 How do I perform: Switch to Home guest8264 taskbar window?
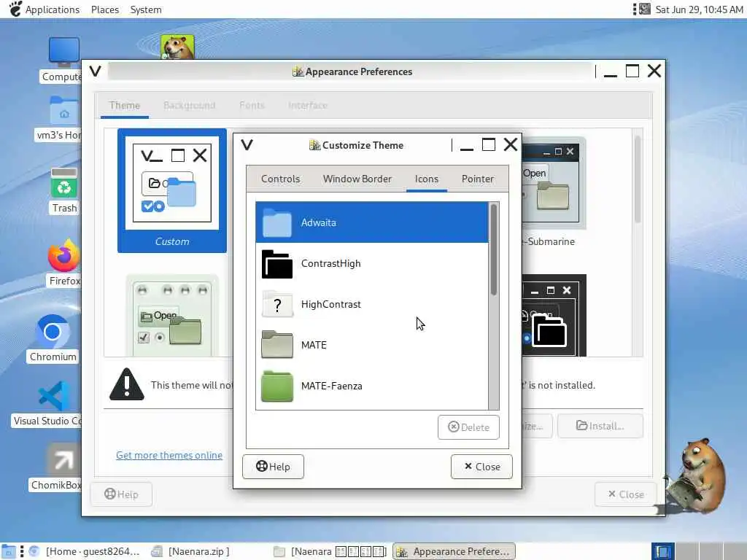click(84, 551)
